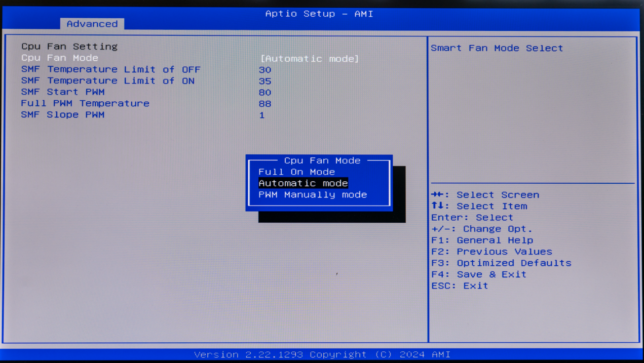Viewport: 644px width, 363px height.
Task: Click the Cpu Fan Mode setting label
Action: 60,58
